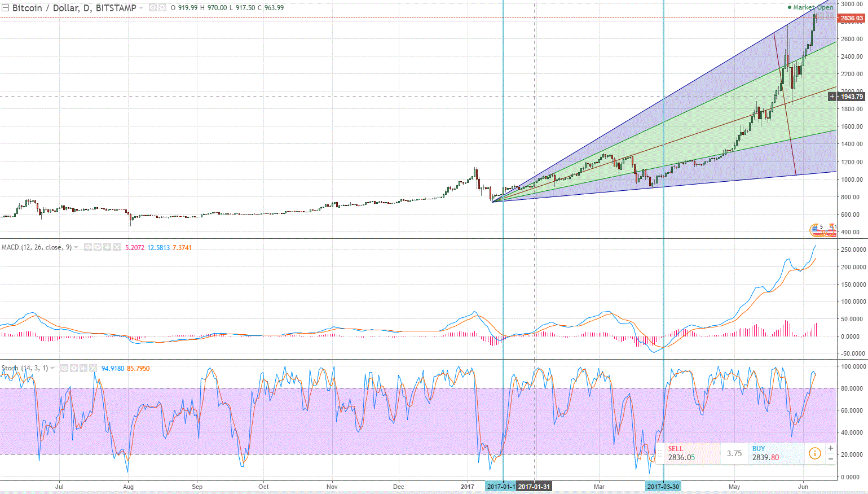
Task: Click the high price value 970.00
Action: (x=217, y=8)
